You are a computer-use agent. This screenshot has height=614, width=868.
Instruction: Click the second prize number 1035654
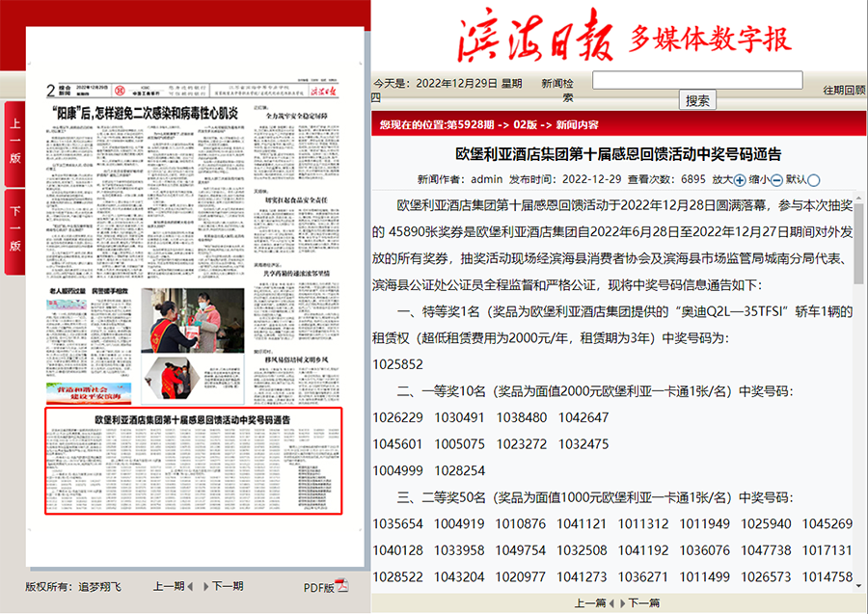398,523
